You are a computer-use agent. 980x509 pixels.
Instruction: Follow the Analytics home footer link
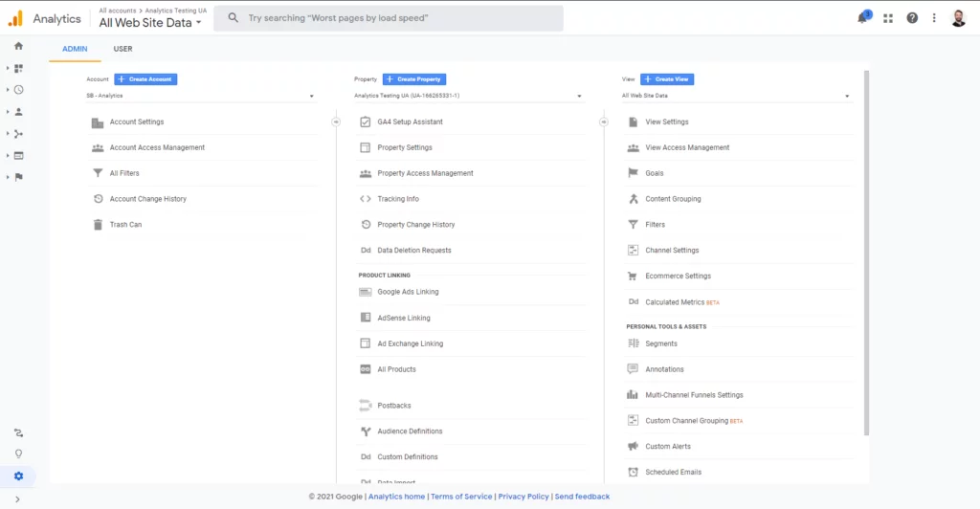(396, 497)
